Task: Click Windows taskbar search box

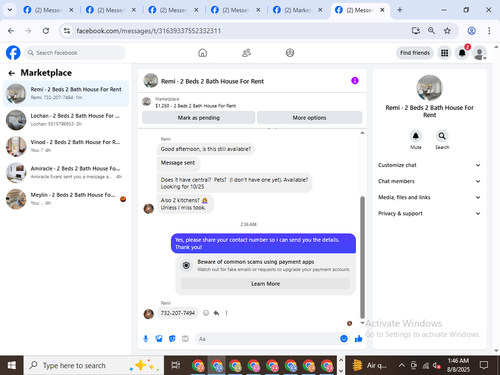Action: pyautogui.click(x=94, y=366)
